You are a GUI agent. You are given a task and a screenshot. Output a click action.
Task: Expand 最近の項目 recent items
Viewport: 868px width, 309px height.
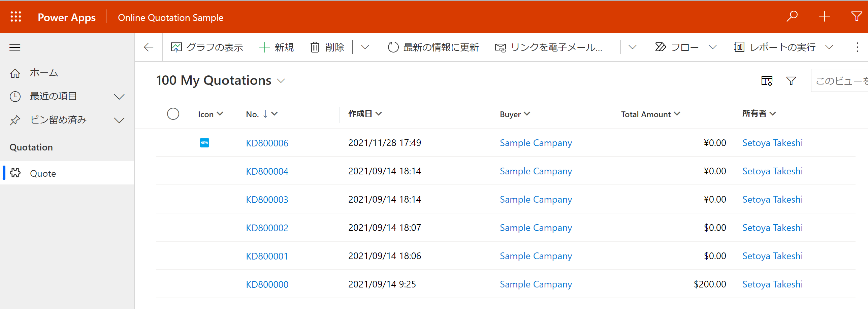119,97
